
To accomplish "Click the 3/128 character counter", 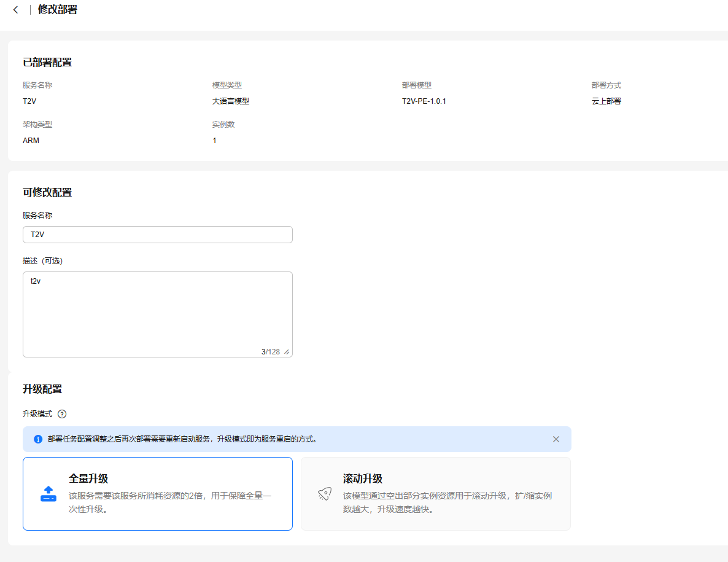I will click(x=270, y=352).
